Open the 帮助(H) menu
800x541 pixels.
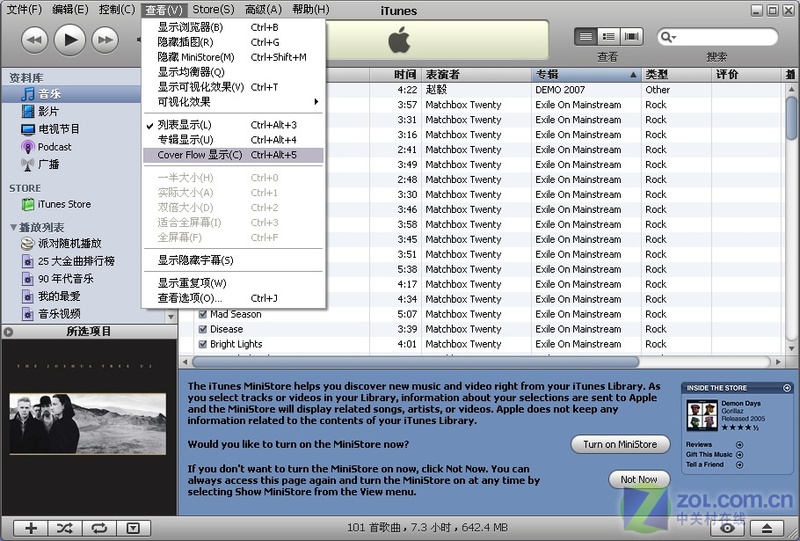point(311,10)
